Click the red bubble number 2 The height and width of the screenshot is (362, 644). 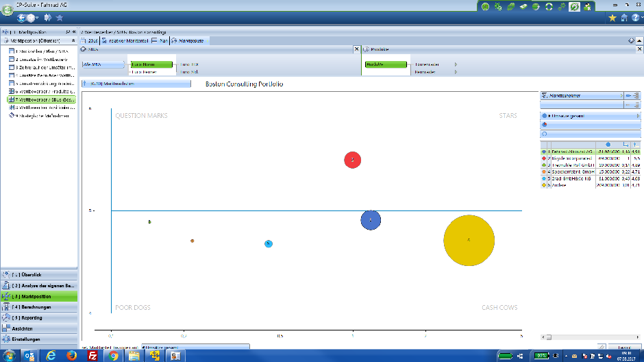[x=352, y=160]
